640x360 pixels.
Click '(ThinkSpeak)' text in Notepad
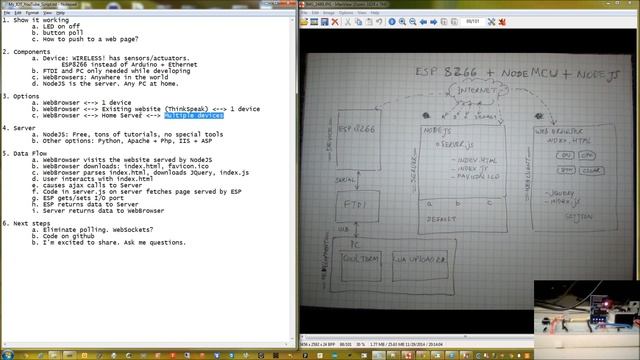187,109
